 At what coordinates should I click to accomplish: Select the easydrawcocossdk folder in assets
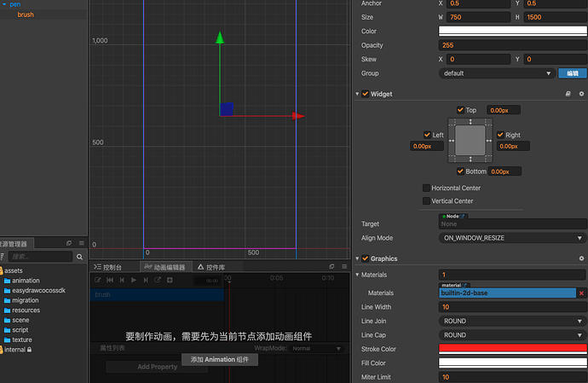click(38, 290)
